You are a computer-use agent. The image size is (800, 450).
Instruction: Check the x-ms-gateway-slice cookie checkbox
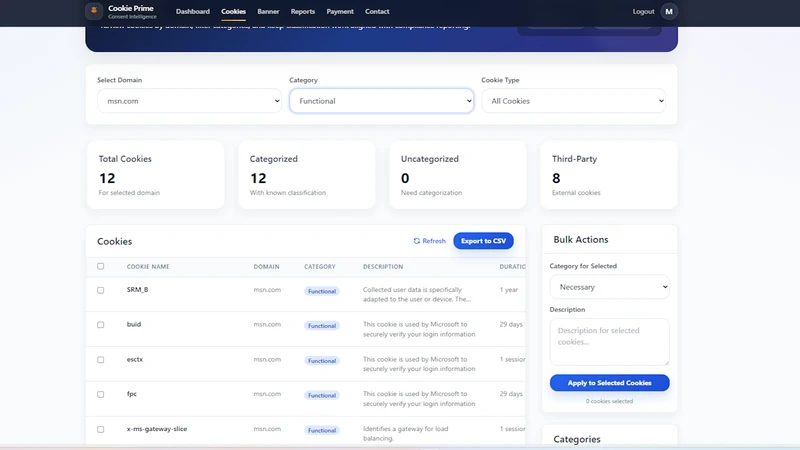pyautogui.click(x=101, y=430)
